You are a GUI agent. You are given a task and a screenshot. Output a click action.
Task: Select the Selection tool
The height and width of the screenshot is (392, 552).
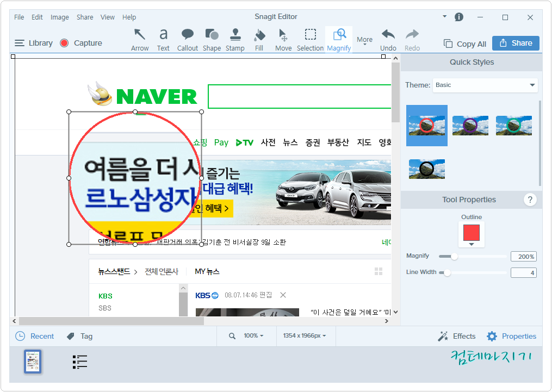[x=310, y=40]
